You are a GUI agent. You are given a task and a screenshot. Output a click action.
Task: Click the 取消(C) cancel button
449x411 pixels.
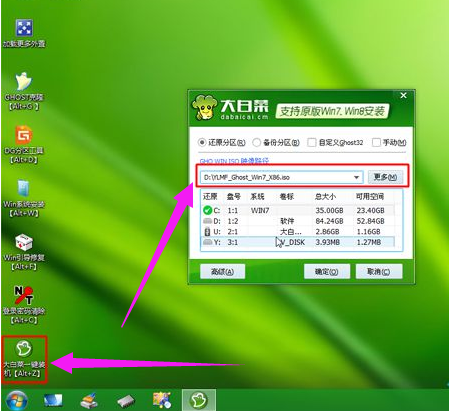click(x=379, y=272)
